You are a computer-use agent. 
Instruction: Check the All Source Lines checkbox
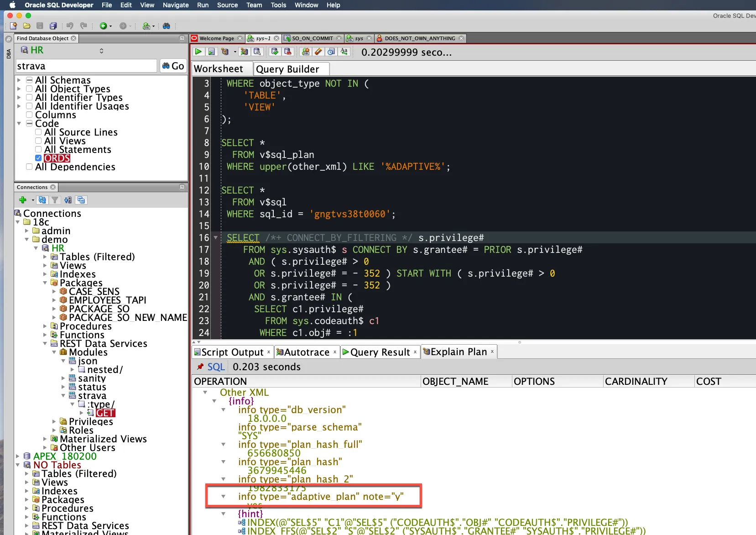pos(38,132)
